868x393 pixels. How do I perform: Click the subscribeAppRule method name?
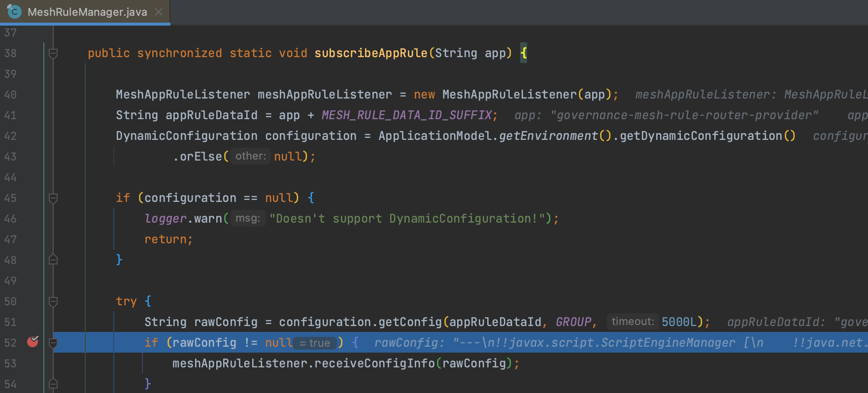click(371, 53)
